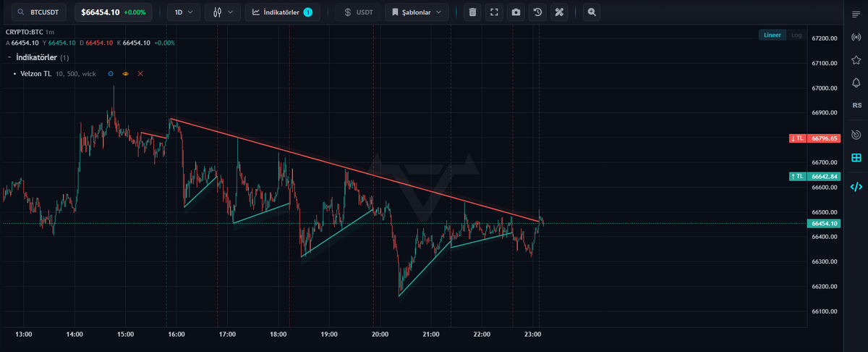The height and width of the screenshot is (352, 868).
Task: Collapse the İndikatörler legend section
Action: 10,57
